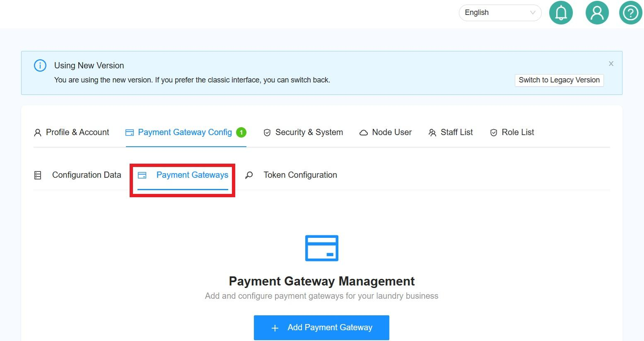Click Switch to Legacy Version button
Image resolution: width=644 pixels, height=341 pixels.
[559, 80]
